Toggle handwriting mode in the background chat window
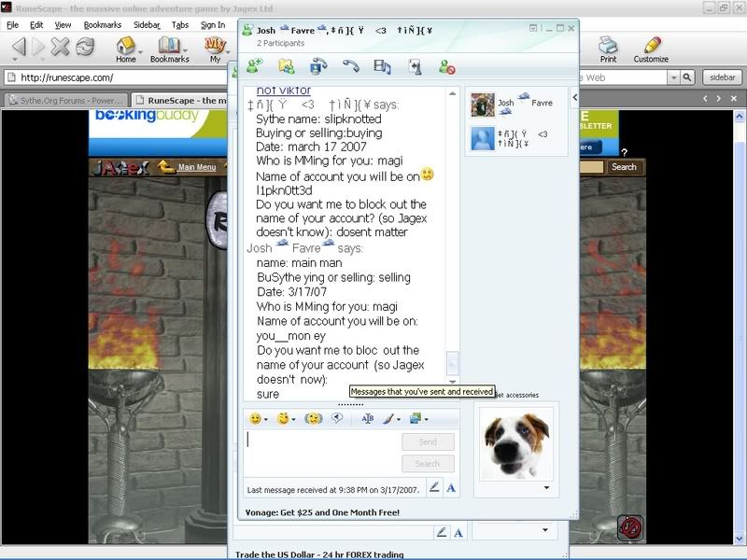 click(442, 532)
